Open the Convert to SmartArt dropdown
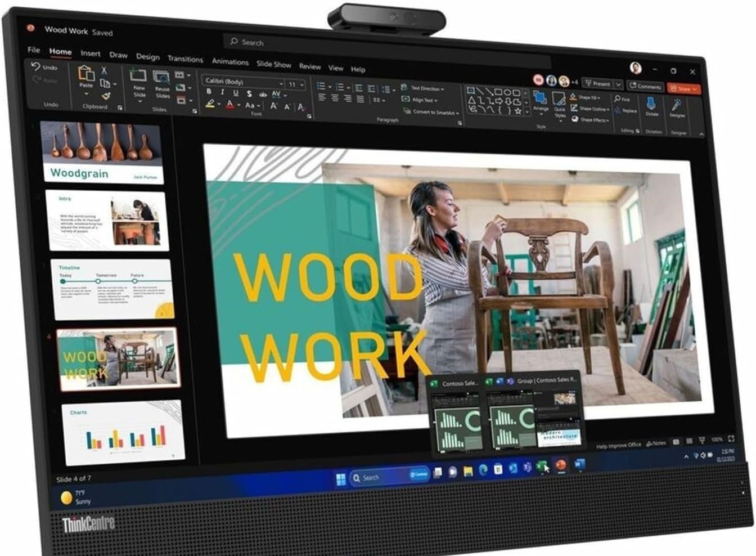 (x=431, y=112)
